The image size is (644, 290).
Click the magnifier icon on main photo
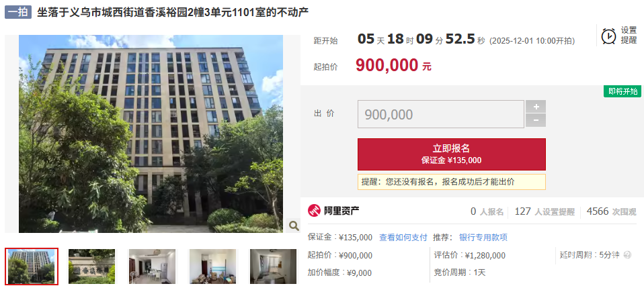(x=294, y=225)
